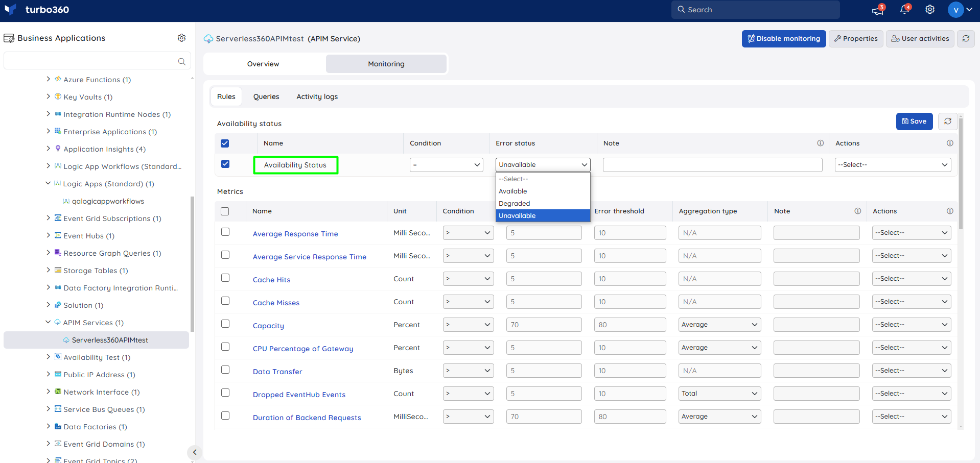Select Degraded in Error status list
This screenshot has height=463, width=980.
[543, 204]
